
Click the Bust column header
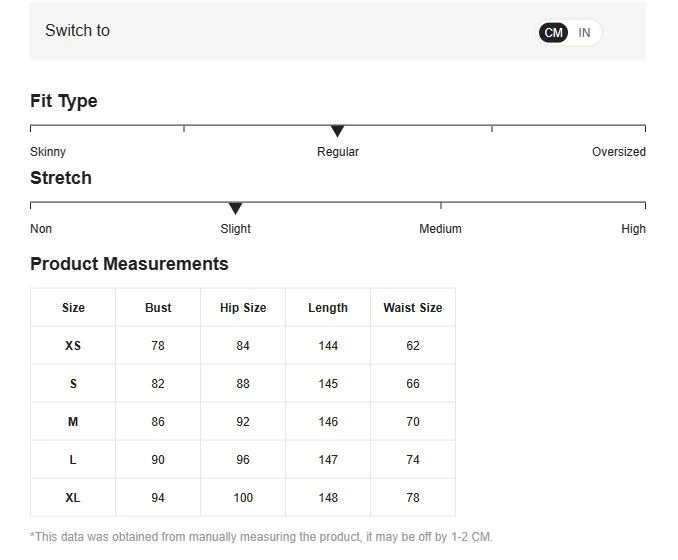coord(158,308)
